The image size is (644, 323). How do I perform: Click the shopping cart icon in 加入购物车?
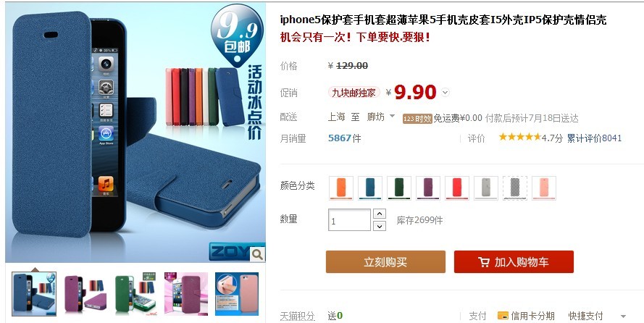484,262
